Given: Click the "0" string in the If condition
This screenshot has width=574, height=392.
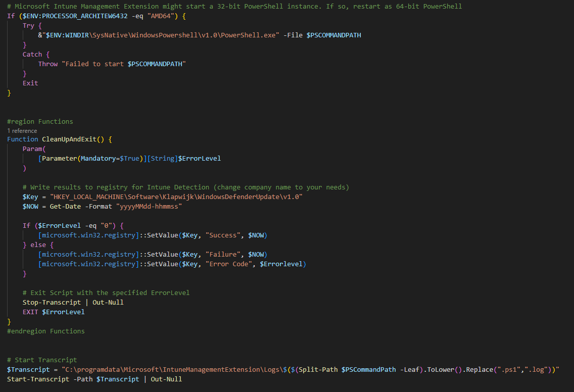Looking at the screenshot, I should click(x=106, y=226).
